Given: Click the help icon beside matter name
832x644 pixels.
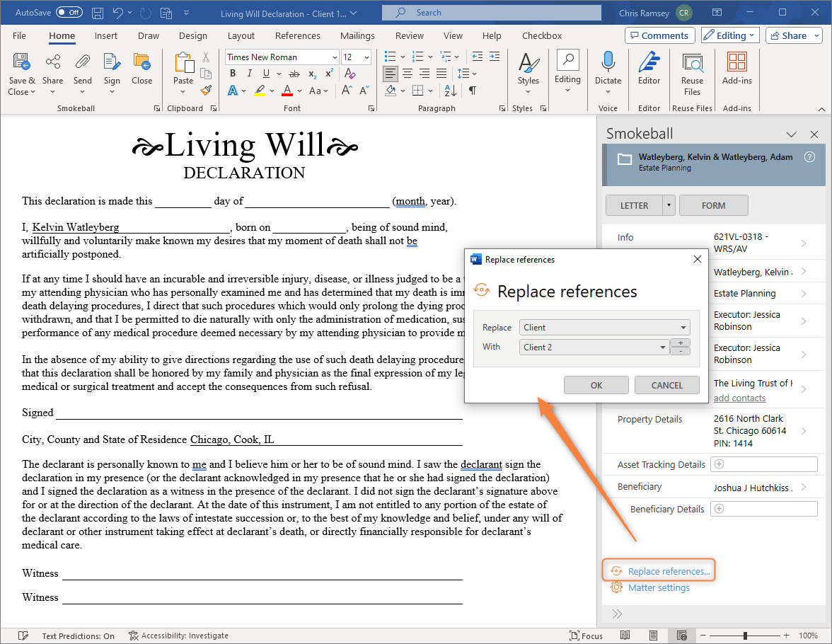Looking at the screenshot, I should [x=809, y=156].
